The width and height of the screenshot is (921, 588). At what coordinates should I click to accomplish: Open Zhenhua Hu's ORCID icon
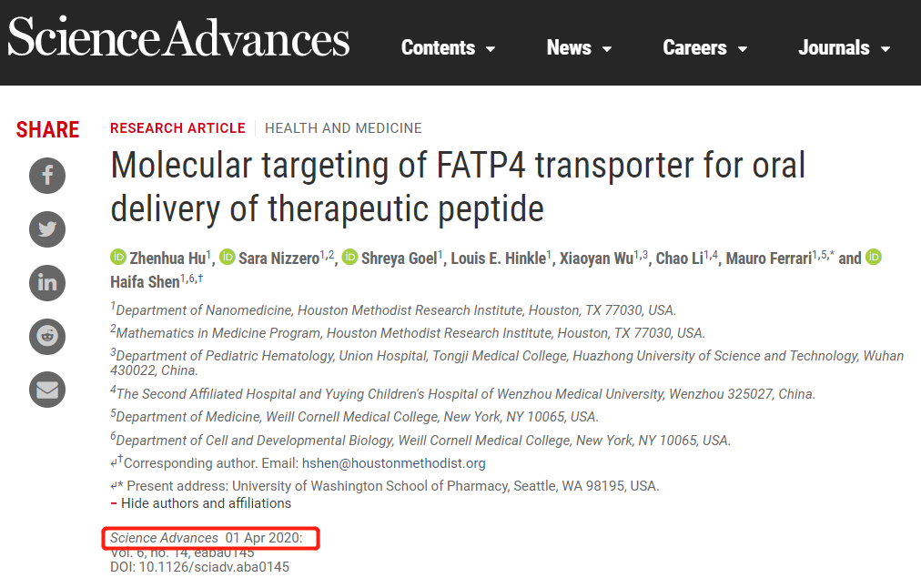(x=118, y=258)
